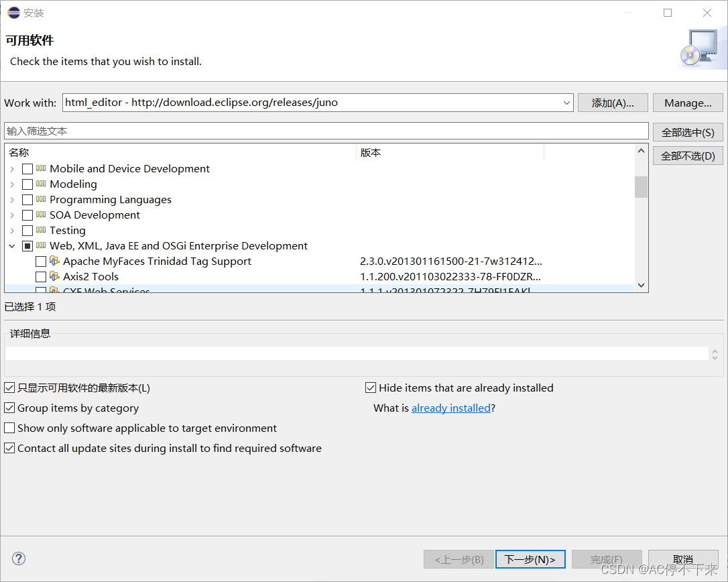728x582 pixels.
Task: Collapse Web, XML, Java EE and OSGi node
Action: [12, 246]
